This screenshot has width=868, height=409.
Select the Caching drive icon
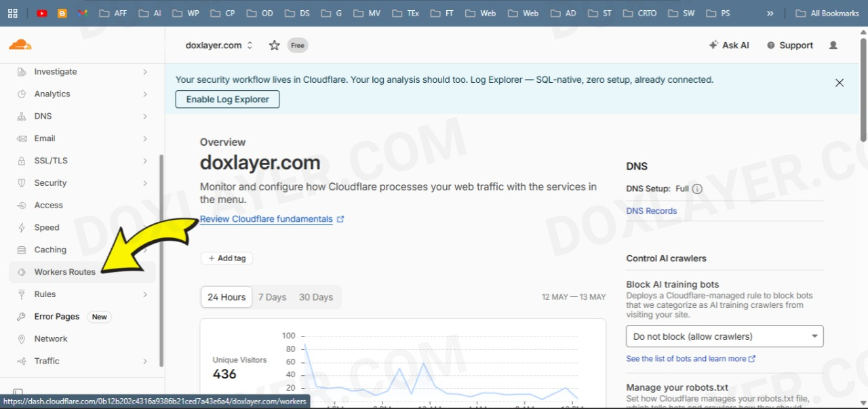[22, 250]
